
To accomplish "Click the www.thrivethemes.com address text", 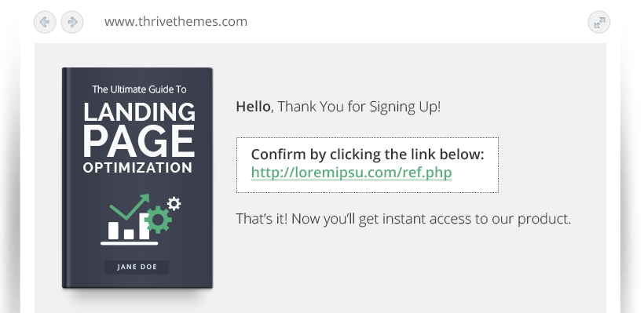I will coord(176,21).
